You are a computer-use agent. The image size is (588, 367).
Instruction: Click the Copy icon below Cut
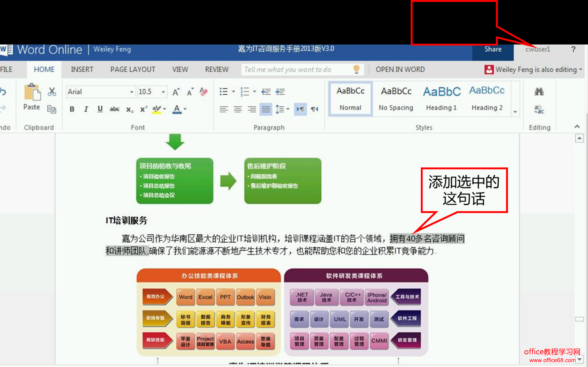(52, 109)
